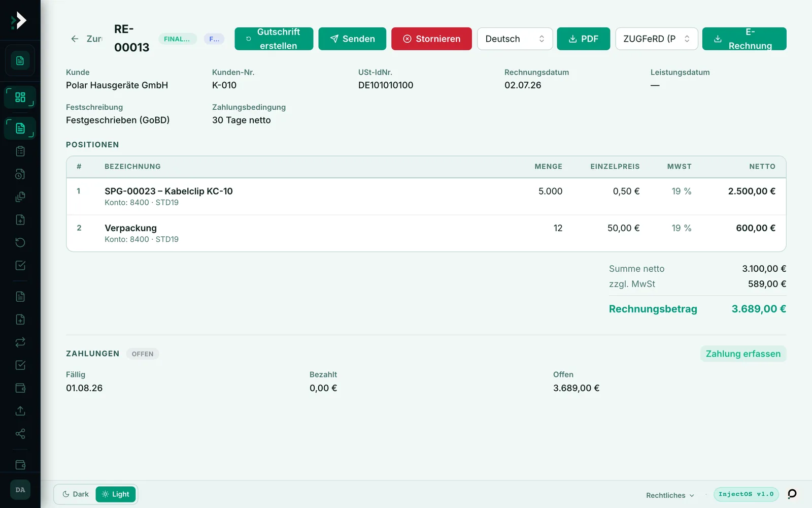This screenshot has height=508, width=812.
Task: Click the Rechnungsbetrag total 3.689,00 €
Action: pos(759,309)
